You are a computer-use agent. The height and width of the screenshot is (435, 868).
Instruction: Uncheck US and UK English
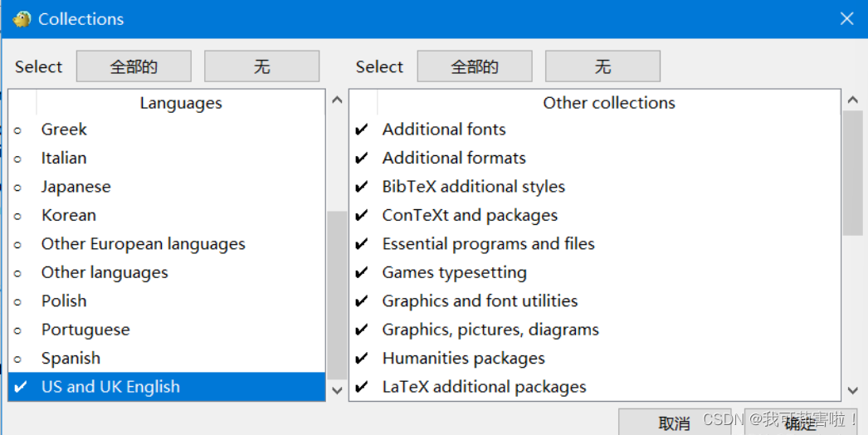coord(21,387)
